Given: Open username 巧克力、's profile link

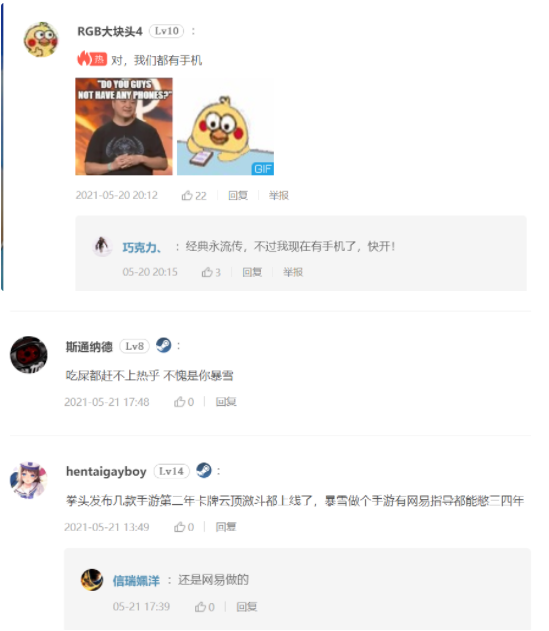Looking at the screenshot, I should click(x=142, y=247).
